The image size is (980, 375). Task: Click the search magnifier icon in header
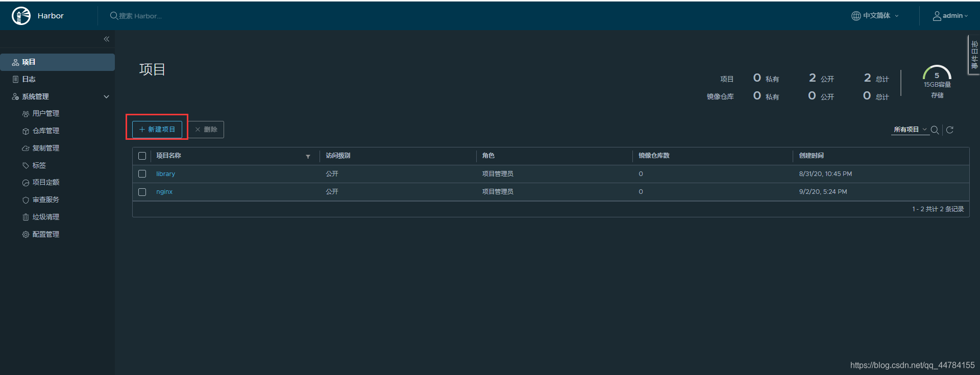(x=114, y=16)
